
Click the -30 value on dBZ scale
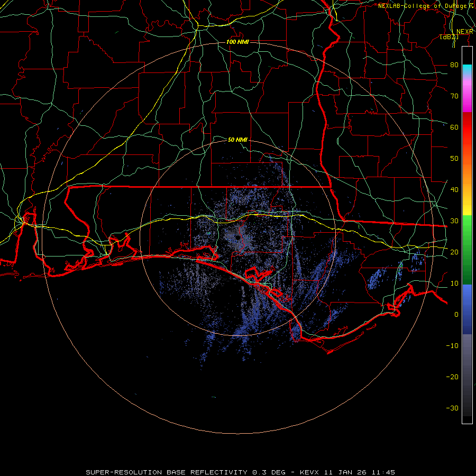point(452,408)
